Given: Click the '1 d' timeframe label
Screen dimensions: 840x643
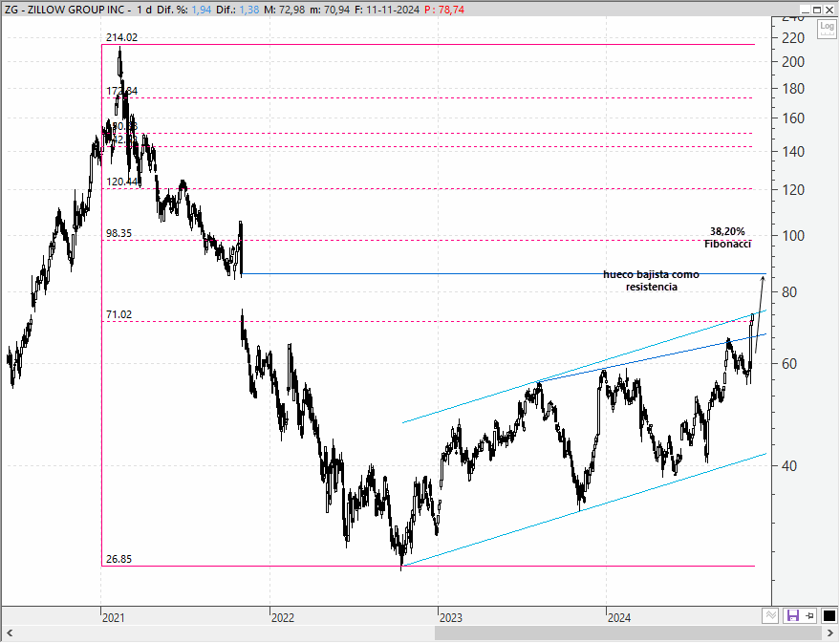Looking at the screenshot, I should tap(144, 10).
